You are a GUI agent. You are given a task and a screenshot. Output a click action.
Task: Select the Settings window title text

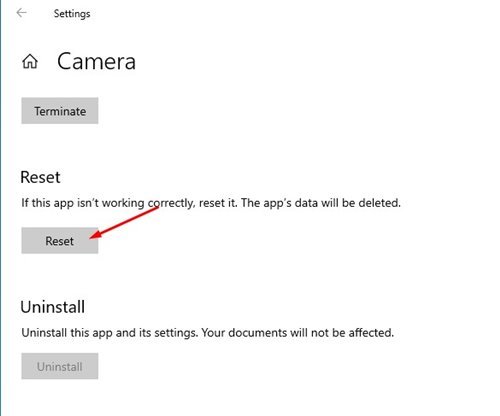[72, 14]
